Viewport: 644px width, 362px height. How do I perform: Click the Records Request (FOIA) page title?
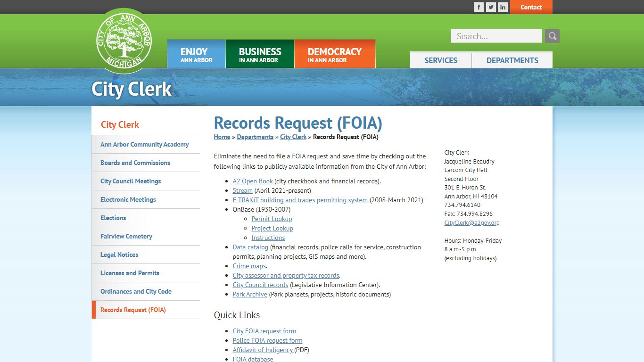point(298,123)
